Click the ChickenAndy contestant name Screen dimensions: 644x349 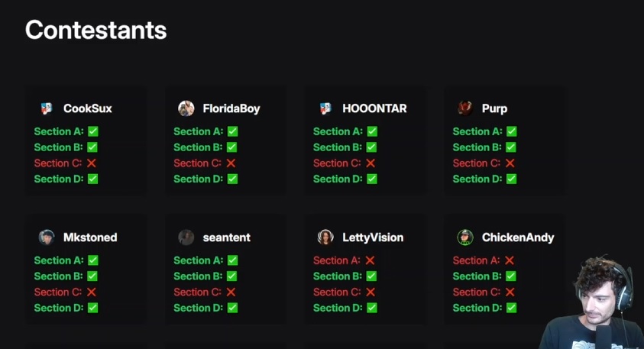tap(518, 238)
